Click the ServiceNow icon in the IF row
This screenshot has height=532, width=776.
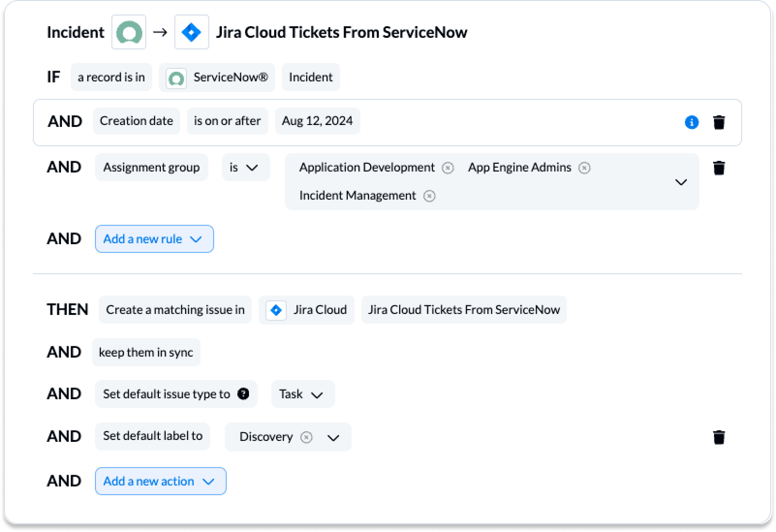[x=177, y=77]
